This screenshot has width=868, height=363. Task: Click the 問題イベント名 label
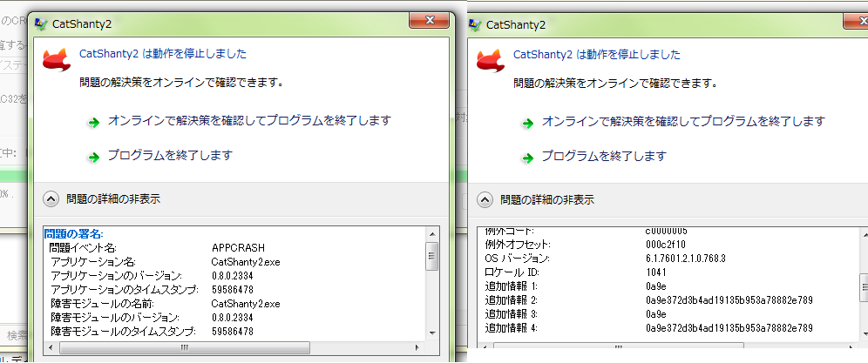point(83,247)
